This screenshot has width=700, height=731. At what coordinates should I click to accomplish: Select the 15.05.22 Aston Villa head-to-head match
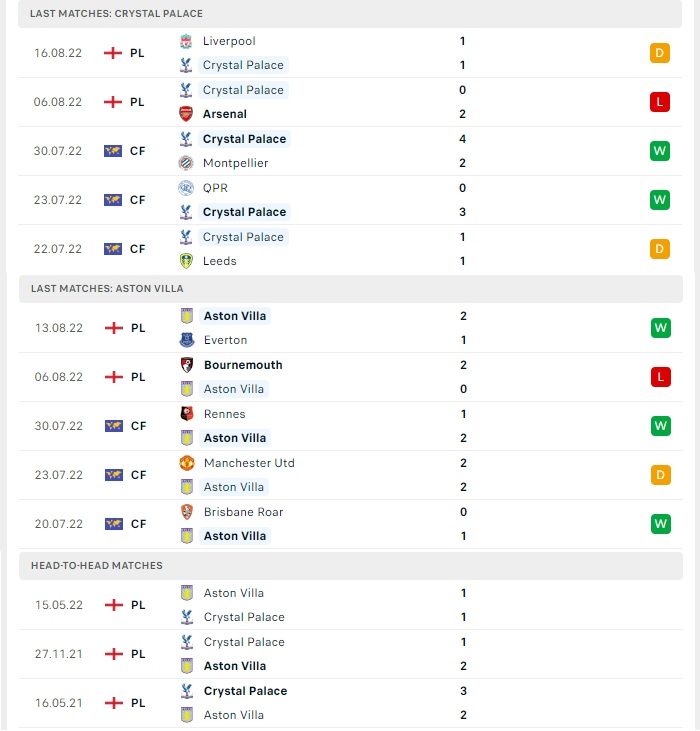click(x=350, y=605)
